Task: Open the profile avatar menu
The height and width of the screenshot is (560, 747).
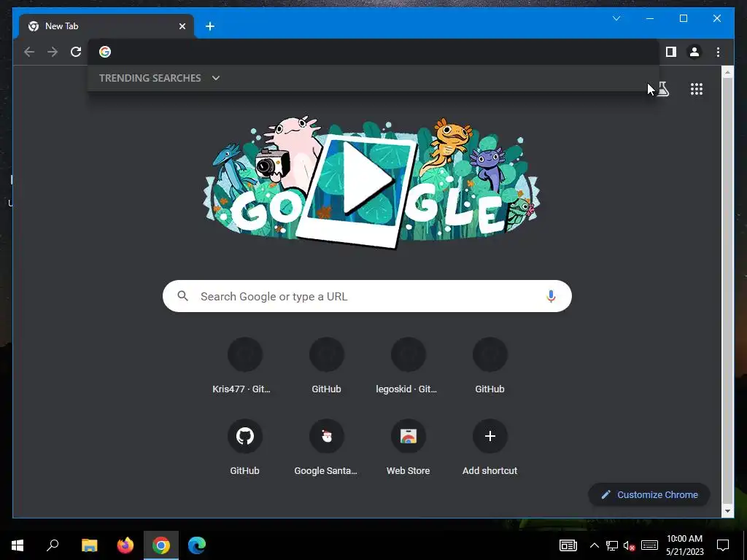Action: [x=694, y=52]
